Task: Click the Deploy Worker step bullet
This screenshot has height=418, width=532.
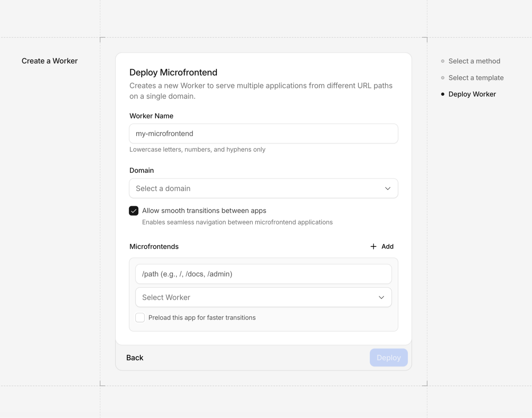Action: click(x=443, y=94)
